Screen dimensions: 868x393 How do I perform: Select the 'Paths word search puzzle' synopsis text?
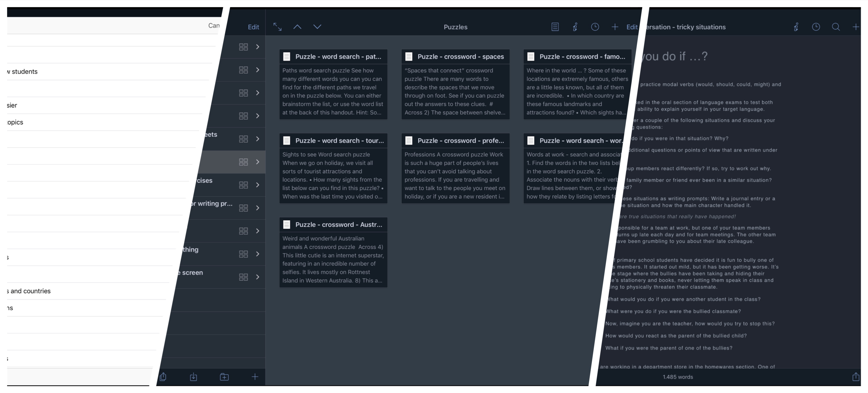coord(333,91)
